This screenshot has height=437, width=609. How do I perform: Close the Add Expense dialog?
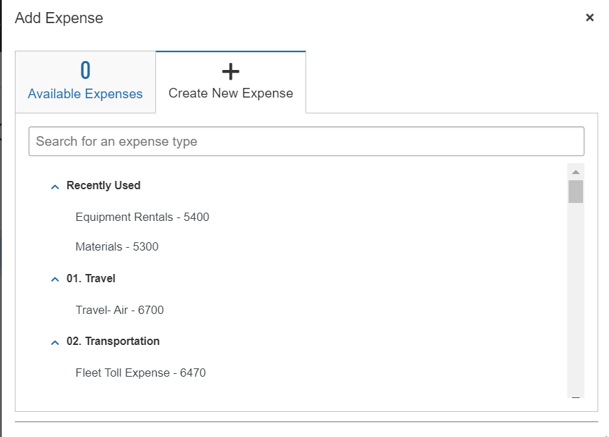coord(590,17)
